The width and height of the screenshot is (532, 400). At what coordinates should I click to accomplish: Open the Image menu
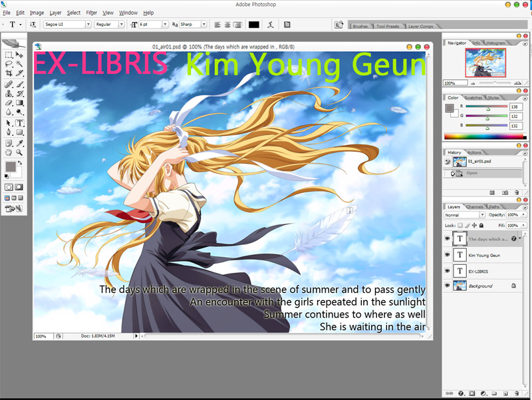pyautogui.click(x=37, y=13)
